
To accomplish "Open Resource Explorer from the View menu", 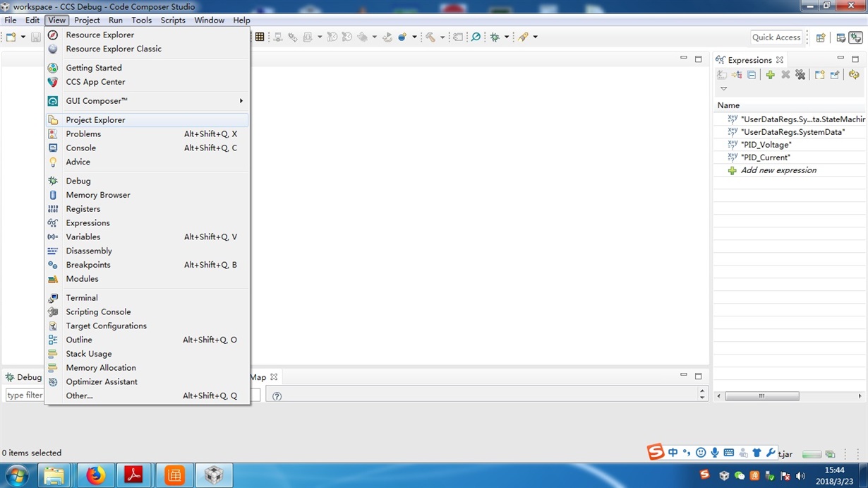I will tap(147, 35).
